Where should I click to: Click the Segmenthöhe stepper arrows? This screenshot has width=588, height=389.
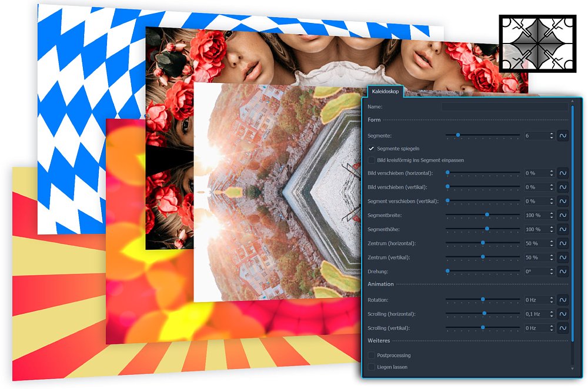point(552,229)
